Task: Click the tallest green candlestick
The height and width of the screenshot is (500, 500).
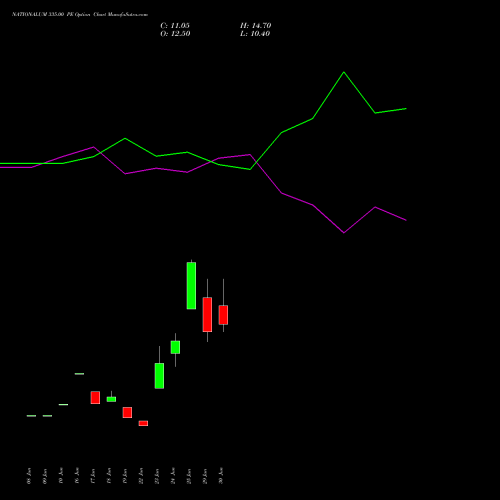Action: pyautogui.click(x=191, y=285)
